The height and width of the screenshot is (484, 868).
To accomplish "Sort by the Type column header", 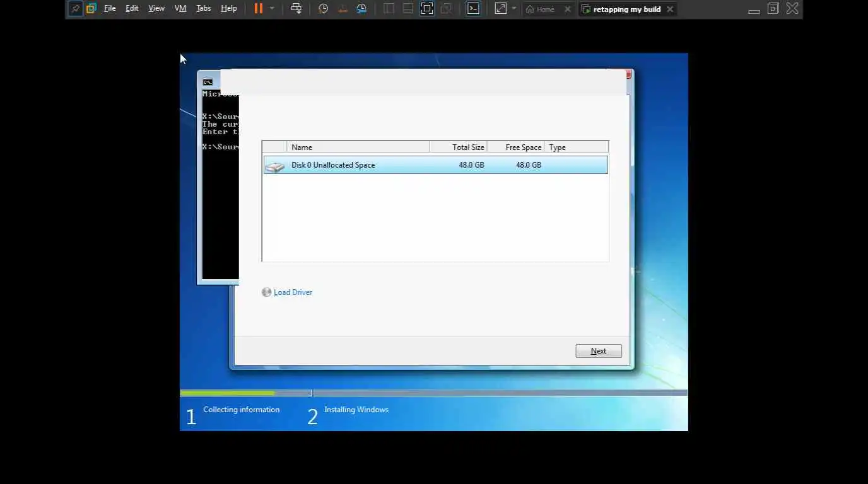I will 577,147.
